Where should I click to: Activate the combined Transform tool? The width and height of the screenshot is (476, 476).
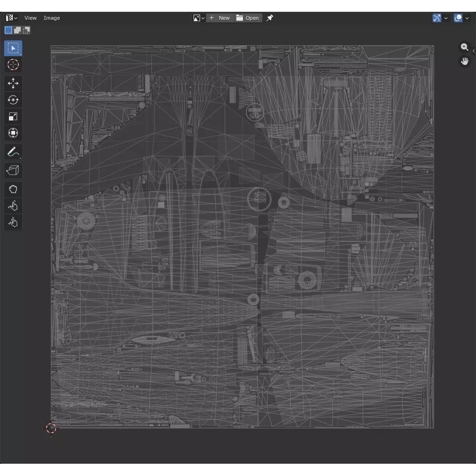pyautogui.click(x=13, y=133)
